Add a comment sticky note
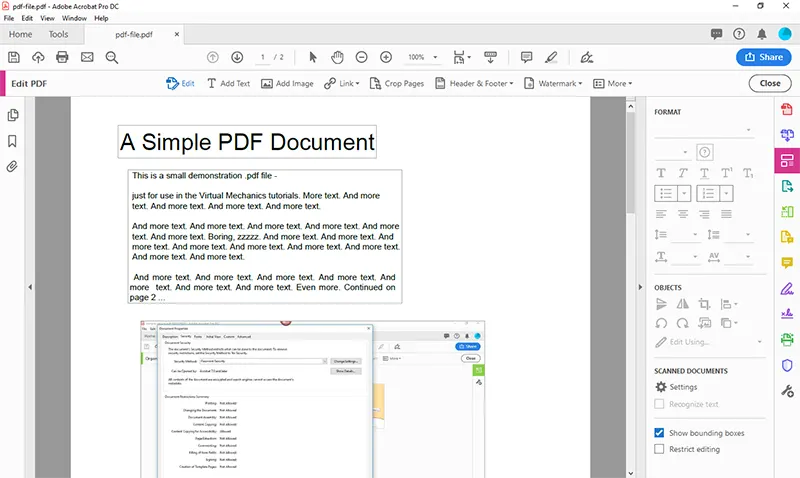This screenshot has height=478, width=800. pyautogui.click(x=527, y=57)
